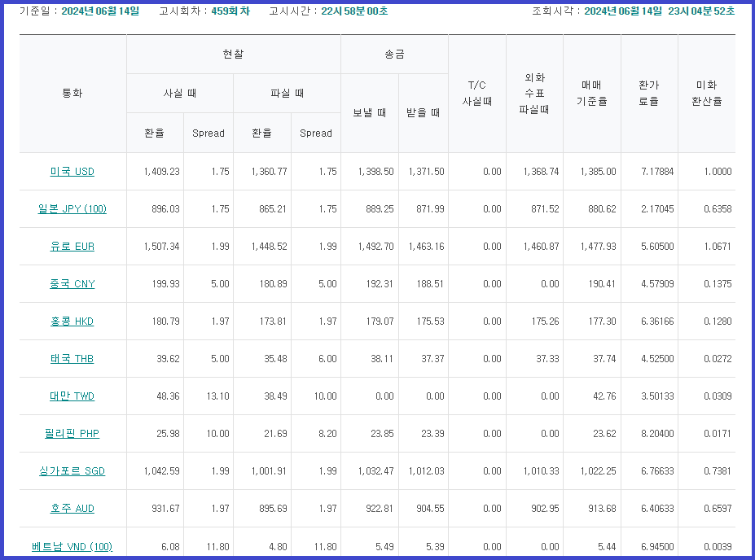Select JPY base rate 880.62
This screenshot has height=560, width=755.
click(x=602, y=209)
